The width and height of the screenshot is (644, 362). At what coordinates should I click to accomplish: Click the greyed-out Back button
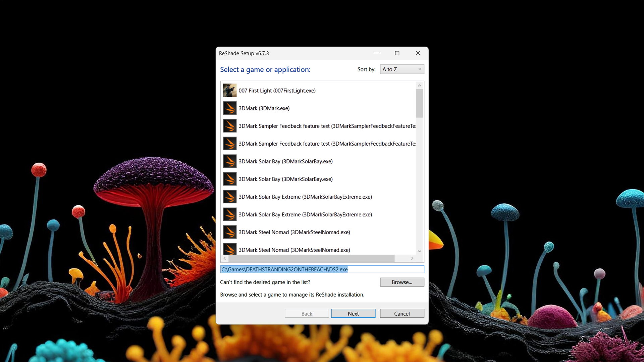307,313
